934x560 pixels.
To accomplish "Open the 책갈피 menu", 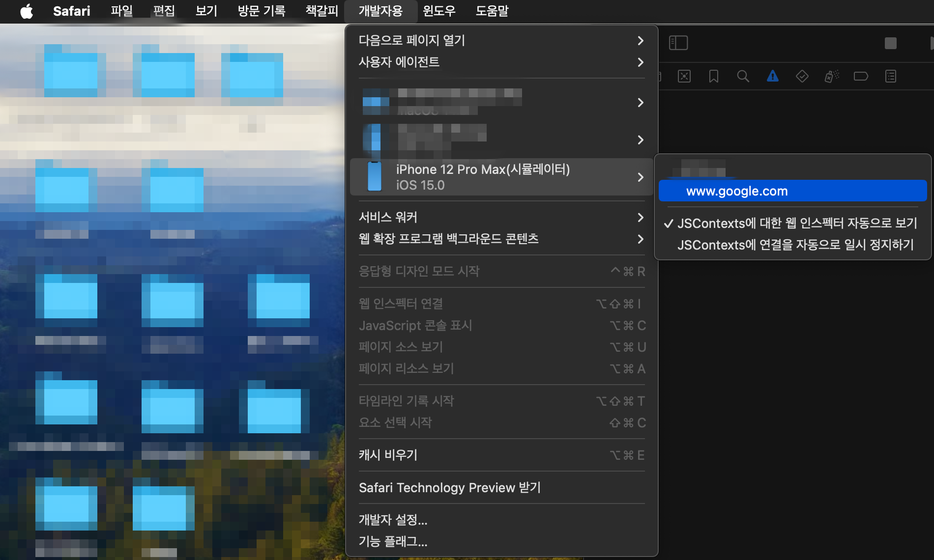I will pyautogui.click(x=321, y=11).
